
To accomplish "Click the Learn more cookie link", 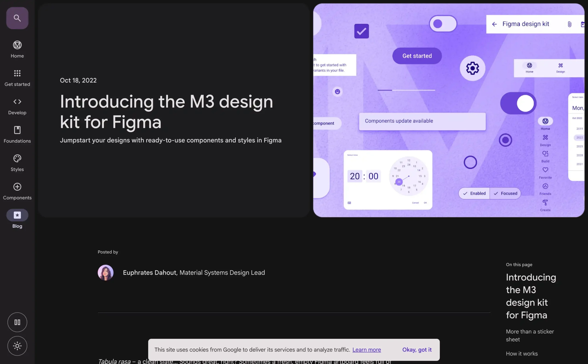I will pyautogui.click(x=367, y=350).
